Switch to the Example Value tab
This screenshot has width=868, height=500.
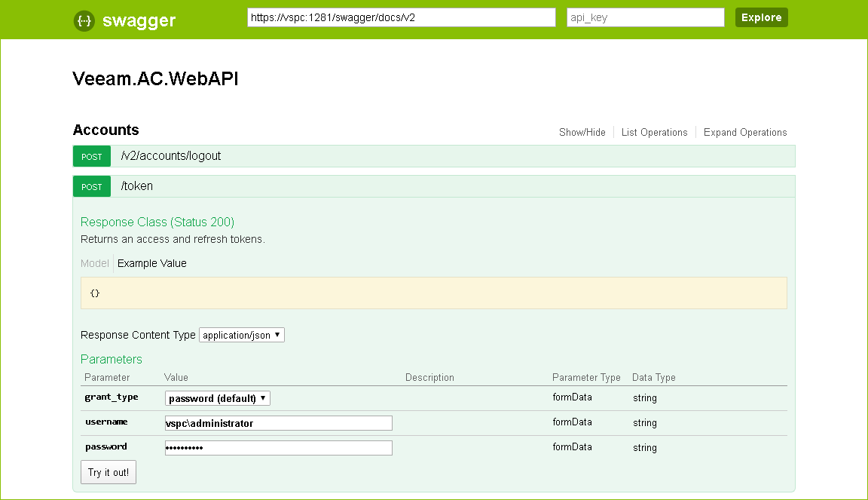(x=151, y=263)
